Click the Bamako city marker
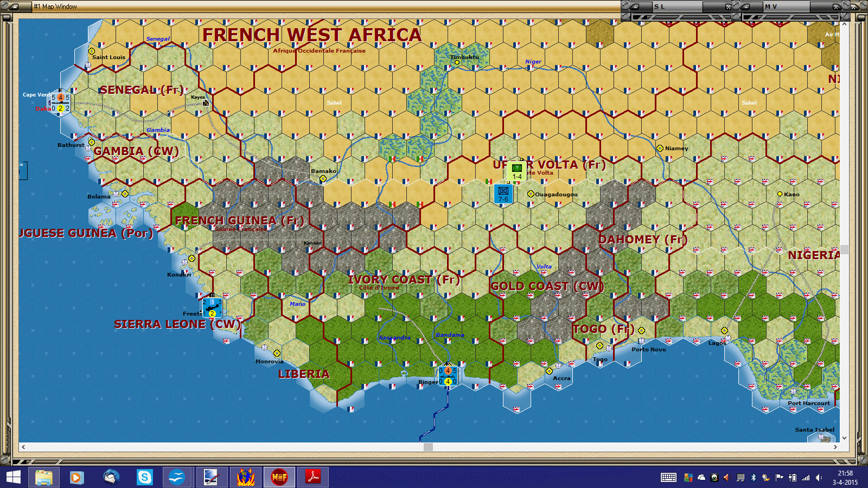Viewport: 868px width, 488px height. [323, 178]
